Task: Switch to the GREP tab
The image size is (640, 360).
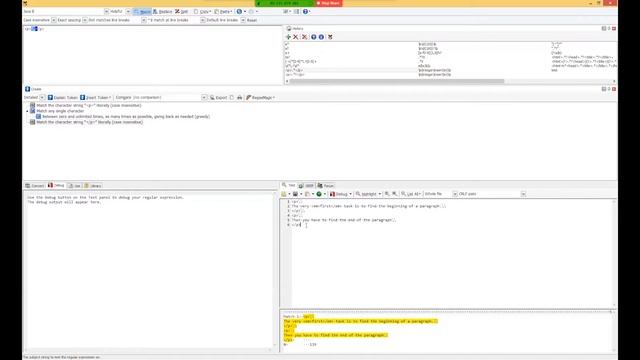Action: [306, 186]
